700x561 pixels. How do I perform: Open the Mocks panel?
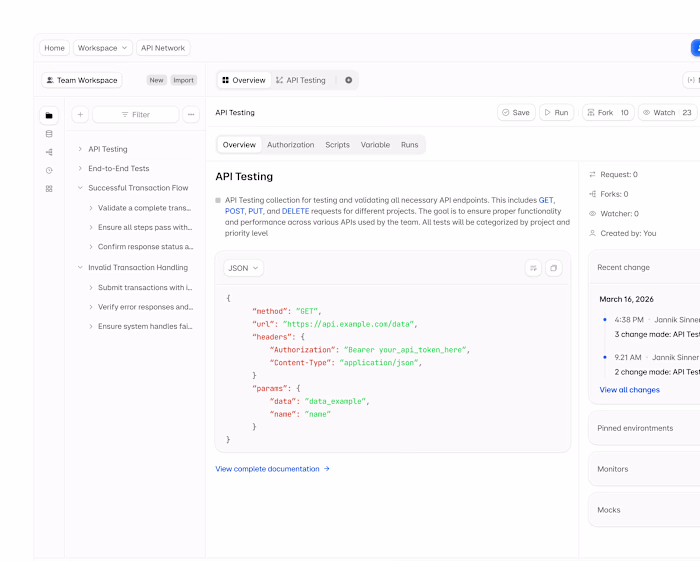tap(644, 510)
